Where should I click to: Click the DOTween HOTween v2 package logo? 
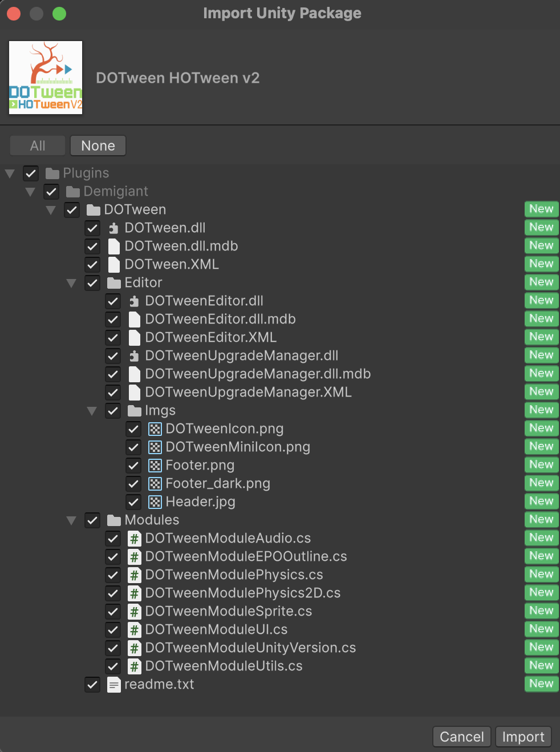tap(46, 78)
